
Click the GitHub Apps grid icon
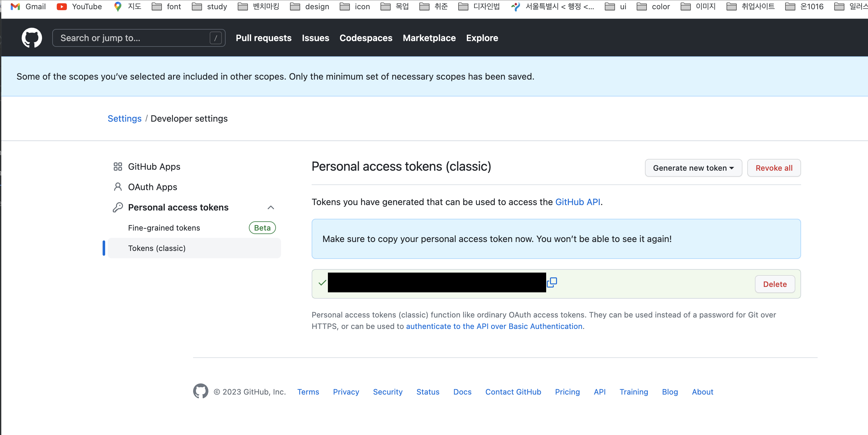click(118, 167)
